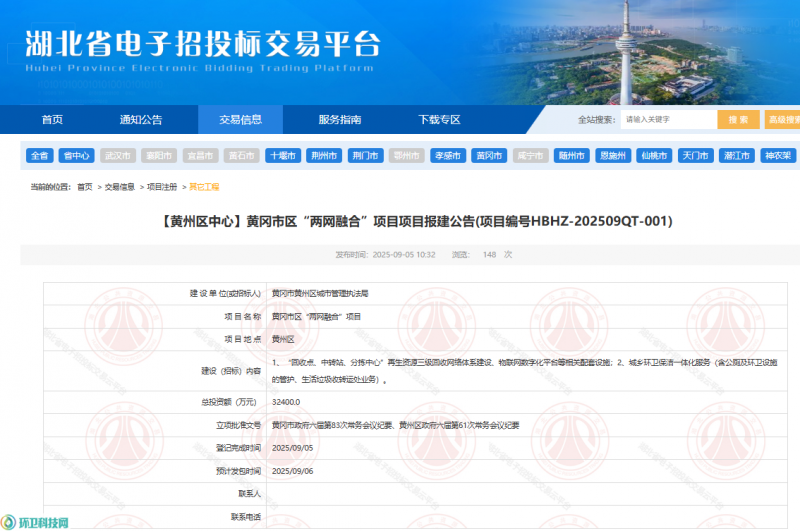Select the 交易信息 navigation tab
Image resolution: width=800 pixels, height=531 pixels.
pos(240,119)
